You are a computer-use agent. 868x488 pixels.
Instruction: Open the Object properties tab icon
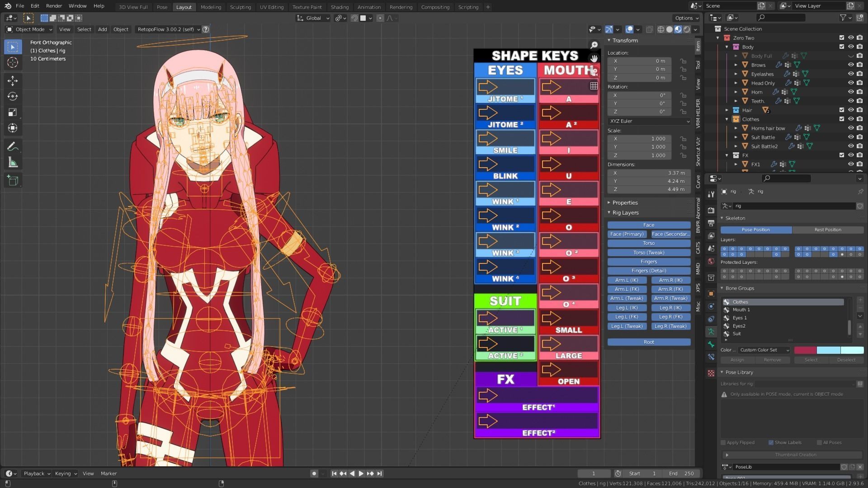click(711, 294)
